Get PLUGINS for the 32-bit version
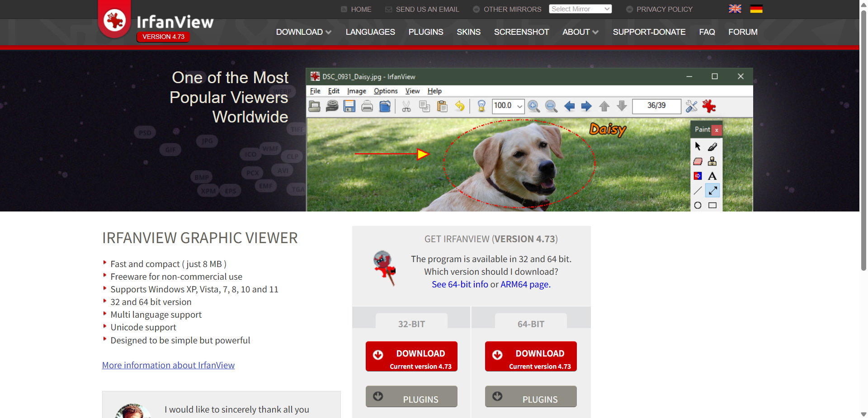 (x=411, y=396)
